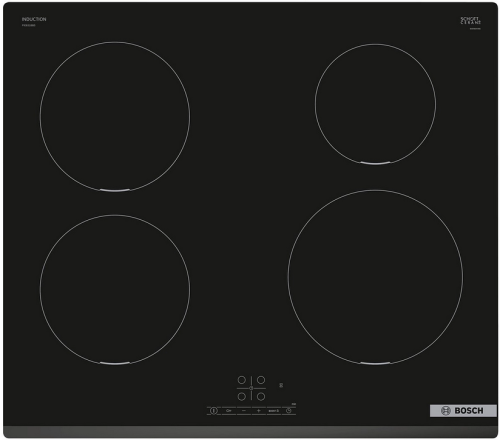Tap the central zone-select symbol between circles

(251, 388)
